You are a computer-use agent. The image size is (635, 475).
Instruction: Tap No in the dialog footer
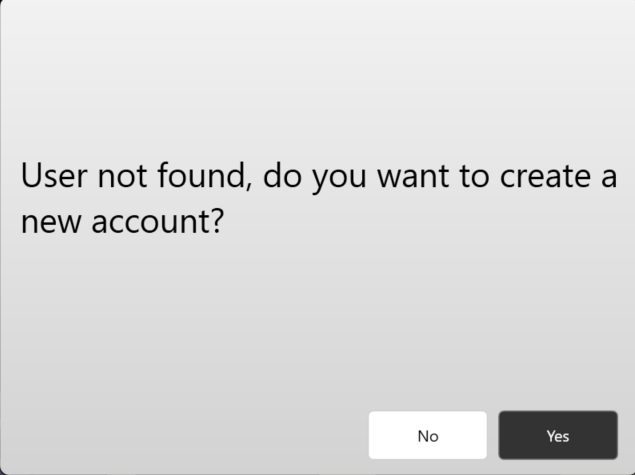[428, 435]
